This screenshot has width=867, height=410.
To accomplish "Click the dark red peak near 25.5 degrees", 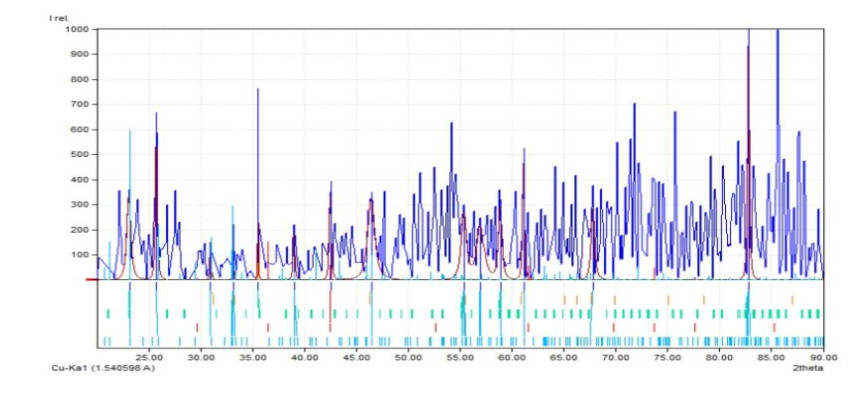I will pyautogui.click(x=156, y=150).
